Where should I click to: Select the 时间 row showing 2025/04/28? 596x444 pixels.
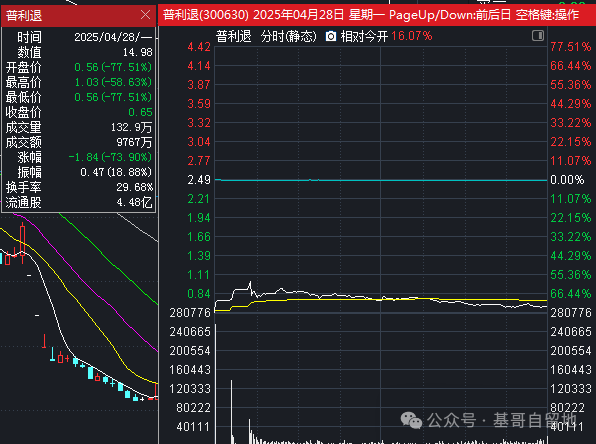[x=79, y=37]
